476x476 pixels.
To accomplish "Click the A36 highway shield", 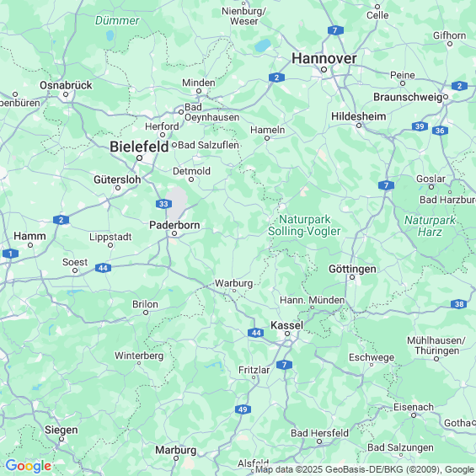I will (440, 131).
